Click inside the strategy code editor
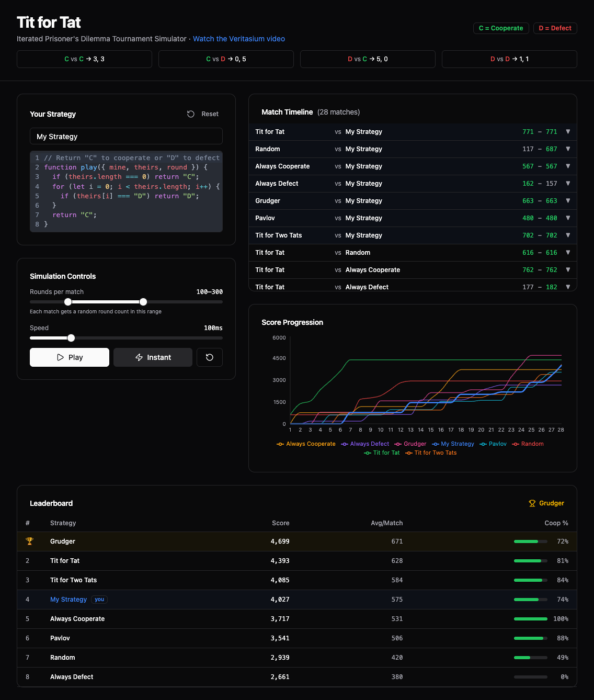This screenshot has width=594, height=700. (126, 192)
